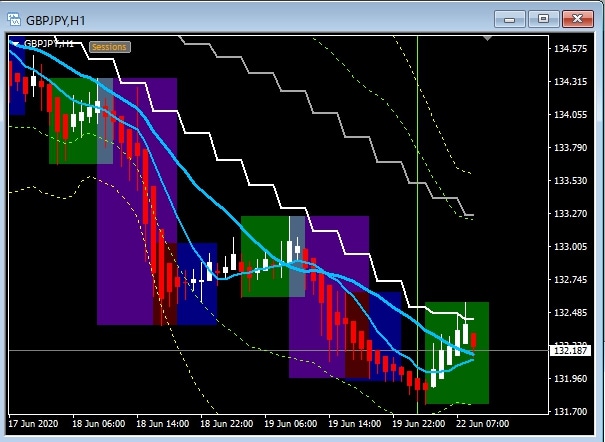Toggle the Sessions button on the chart
The height and width of the screenshot is (442, 605).
109,46
